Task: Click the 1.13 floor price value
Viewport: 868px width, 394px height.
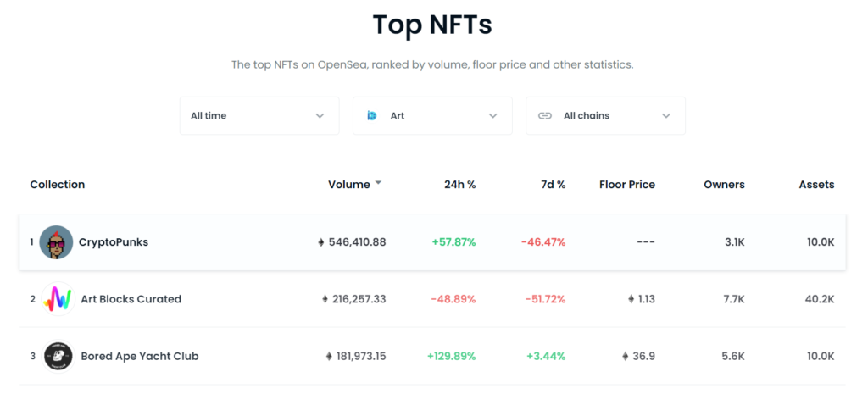Action: pos(647,299)
